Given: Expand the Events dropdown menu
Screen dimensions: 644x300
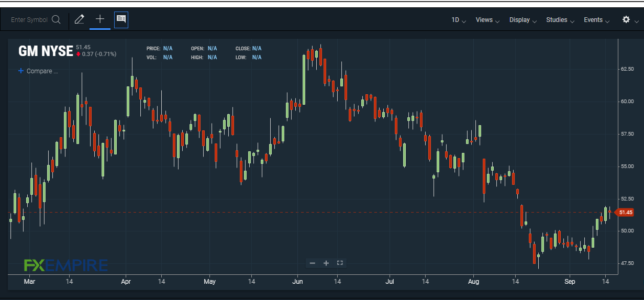Looking at the screenshot, I should [x=597, y=20].
